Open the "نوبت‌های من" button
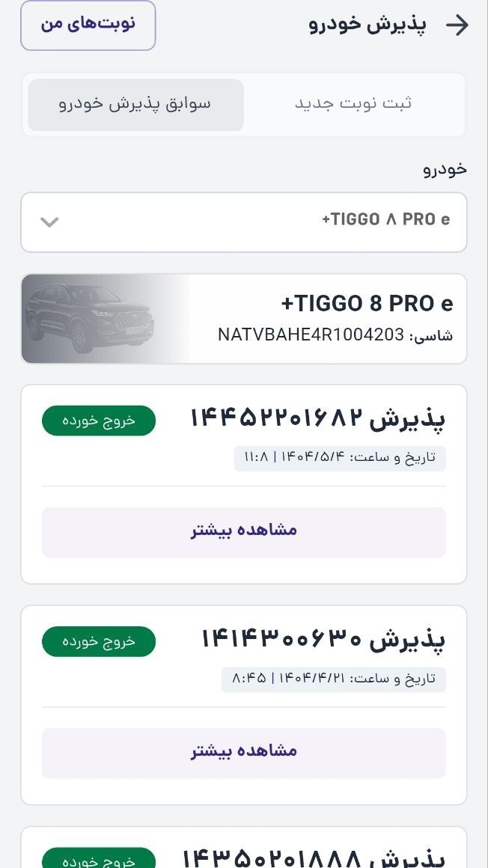 click(88, 25)
